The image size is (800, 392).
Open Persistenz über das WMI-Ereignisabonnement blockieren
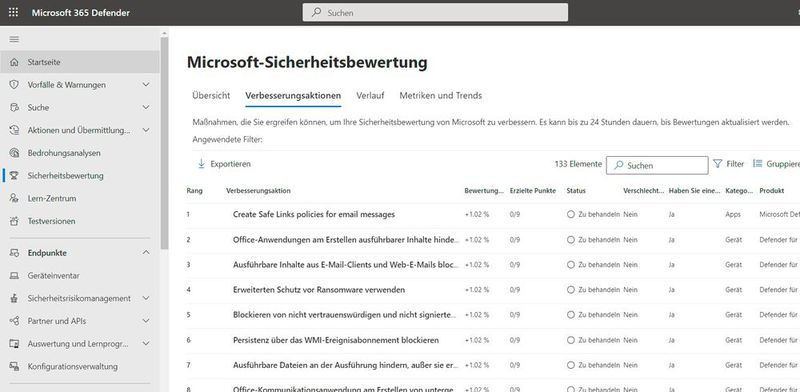click(x=336, y=340)
